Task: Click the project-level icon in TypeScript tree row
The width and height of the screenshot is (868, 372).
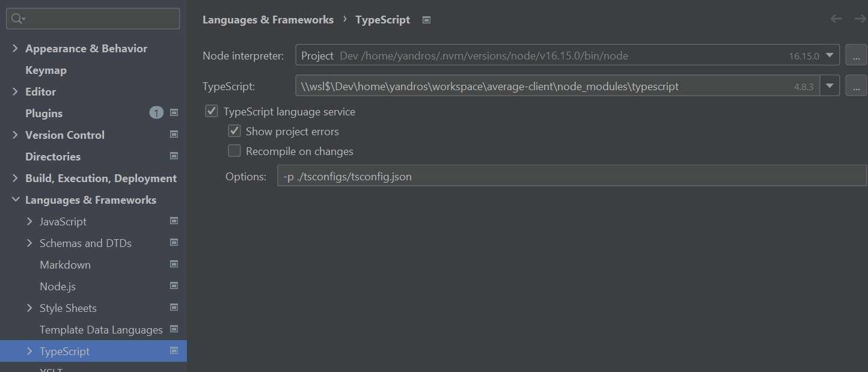Action: pos(174,350)
